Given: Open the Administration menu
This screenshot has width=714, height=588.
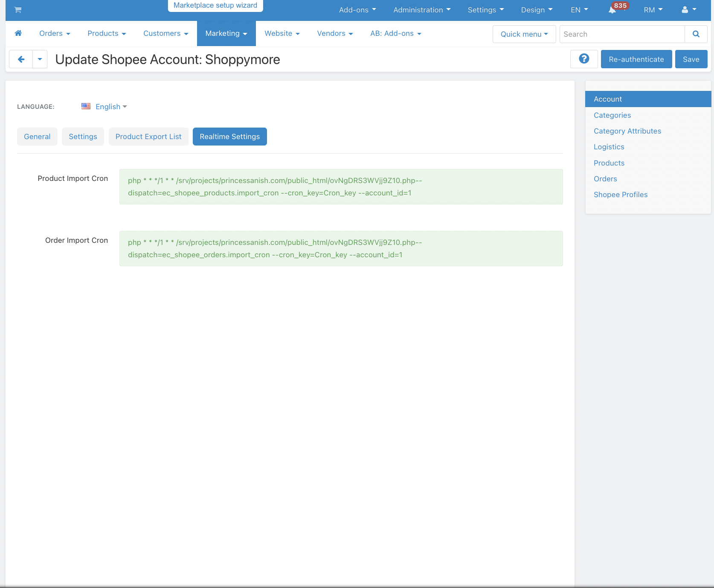Looking at the screenshot, I should (422, 10).
